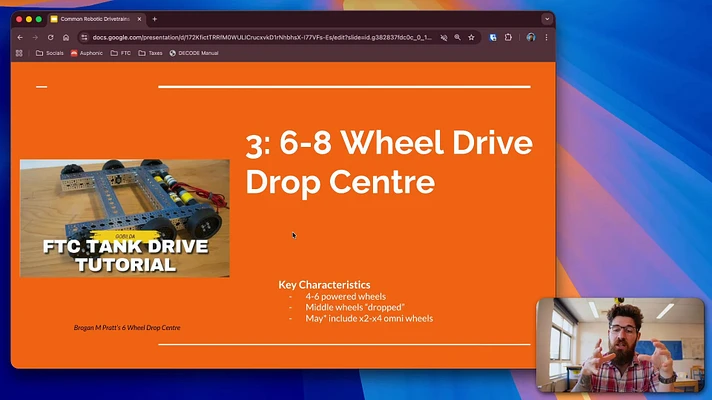Open the Chrome profile avatar
Viewport: 712px width, 400px height.
(530, 38)
